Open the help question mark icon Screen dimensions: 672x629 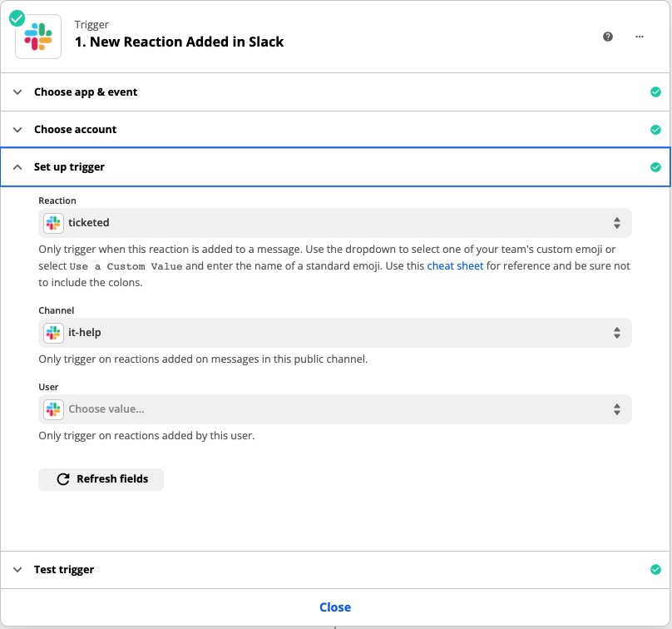point(608,37)
